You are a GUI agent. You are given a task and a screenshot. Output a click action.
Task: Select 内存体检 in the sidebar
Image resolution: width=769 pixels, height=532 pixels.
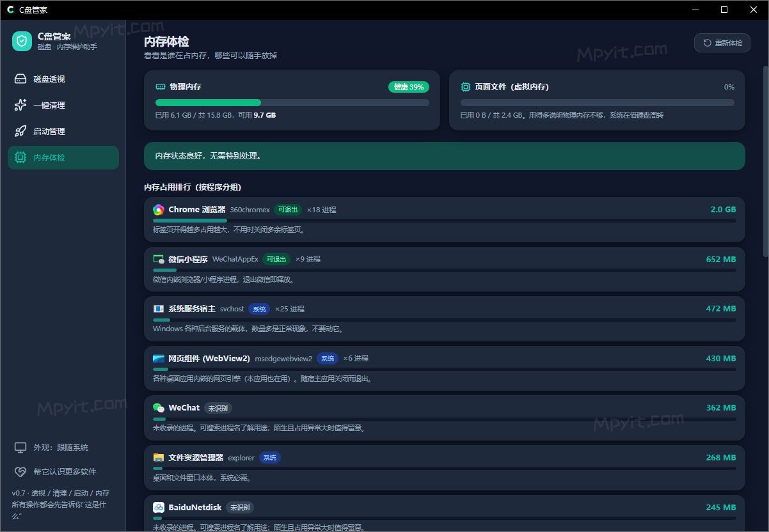click(x=63, y=157)
